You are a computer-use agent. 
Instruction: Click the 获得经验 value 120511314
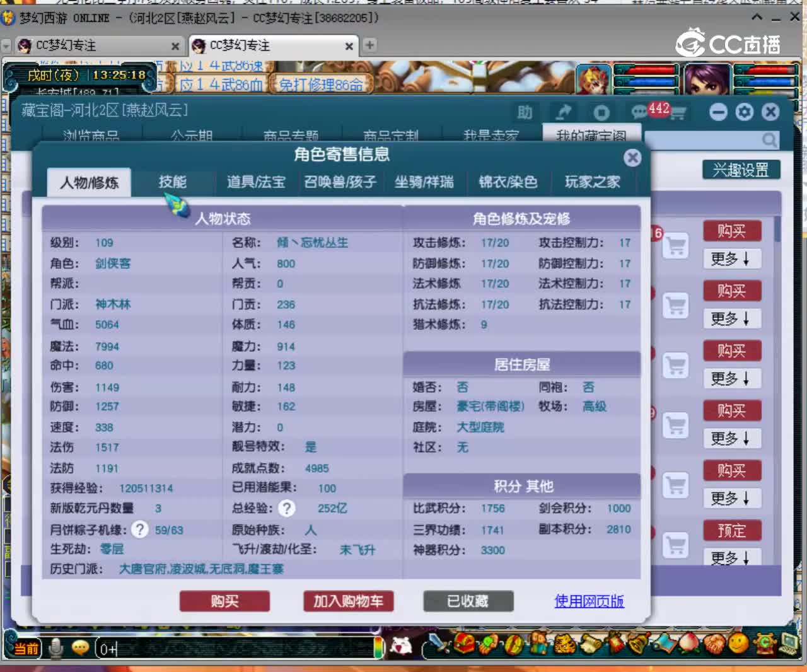click(x=146, y=489)
